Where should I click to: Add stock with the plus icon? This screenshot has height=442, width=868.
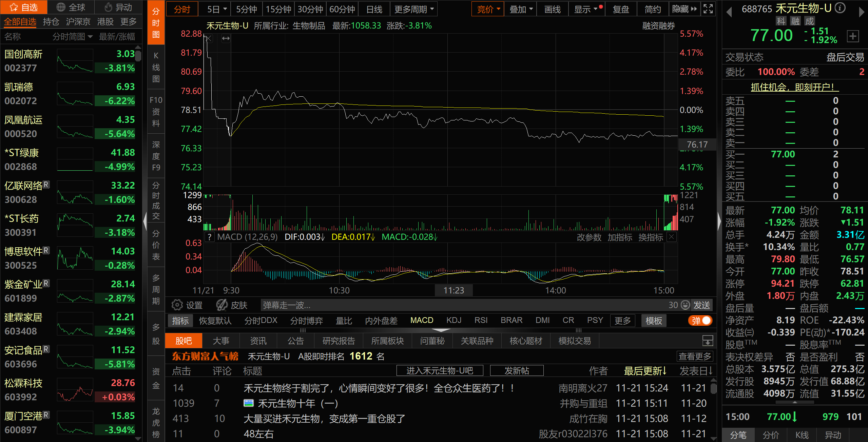[853, 36]
